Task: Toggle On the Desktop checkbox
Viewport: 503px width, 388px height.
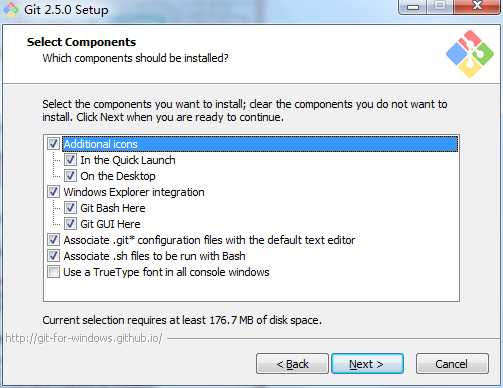Action: click(70, 176)
